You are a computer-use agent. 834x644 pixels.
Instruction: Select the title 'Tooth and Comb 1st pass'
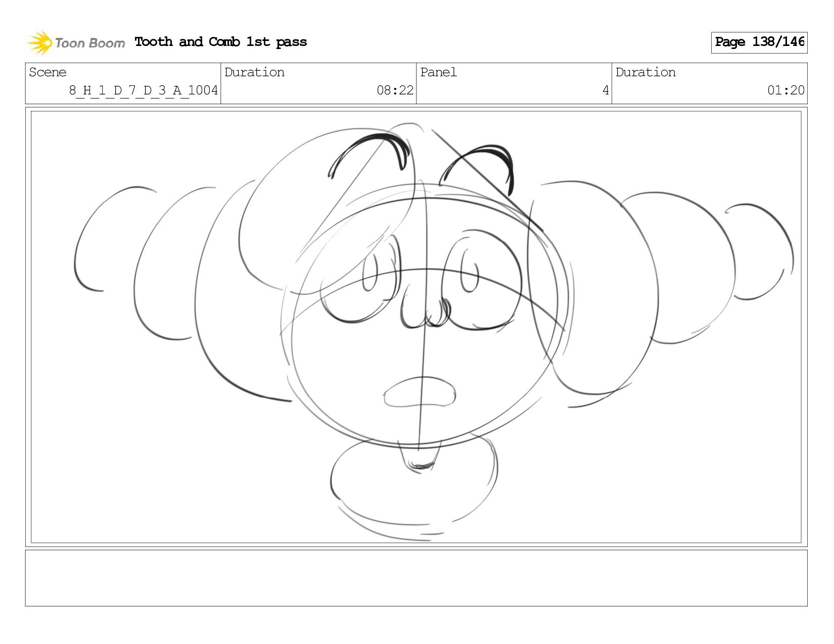coord(221,42)
